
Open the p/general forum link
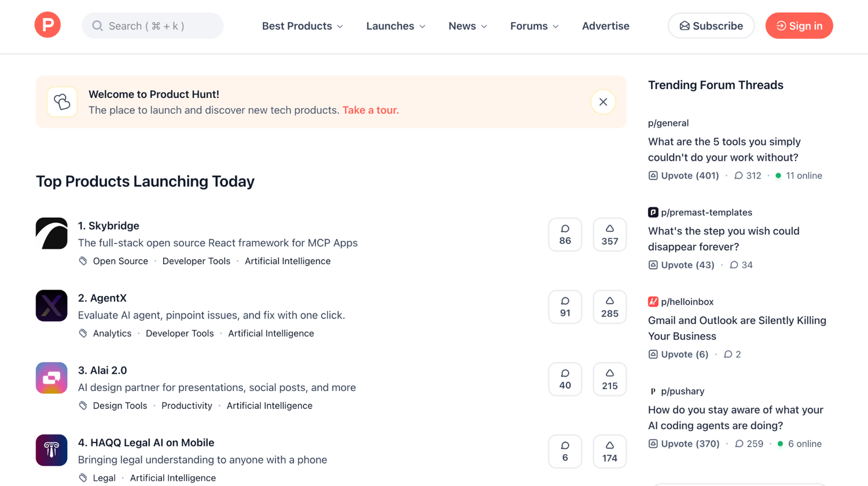click(x=668, y=123)
